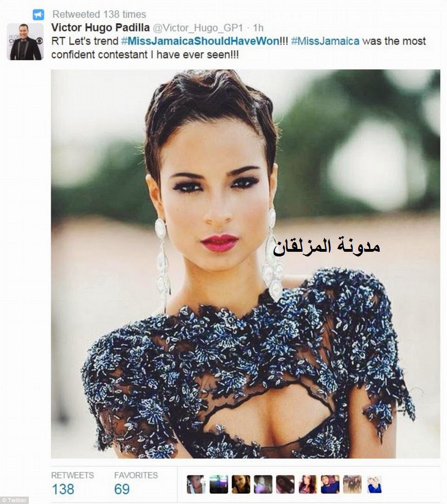This screenshot has width=447, height=504.
Task: Click the retweet megaphone icon
Action: (38, 15)
